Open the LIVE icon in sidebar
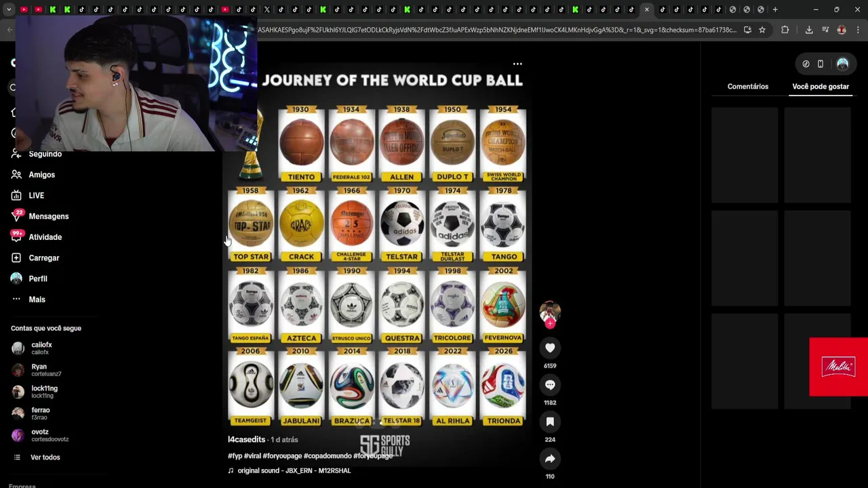 [x=16, y=195]
